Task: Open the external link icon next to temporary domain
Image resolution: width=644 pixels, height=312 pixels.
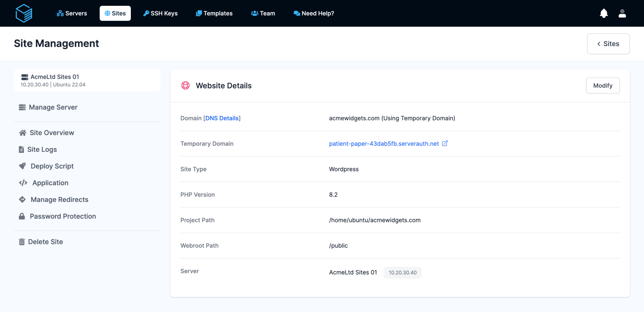Action: click(x=445, y=143)
